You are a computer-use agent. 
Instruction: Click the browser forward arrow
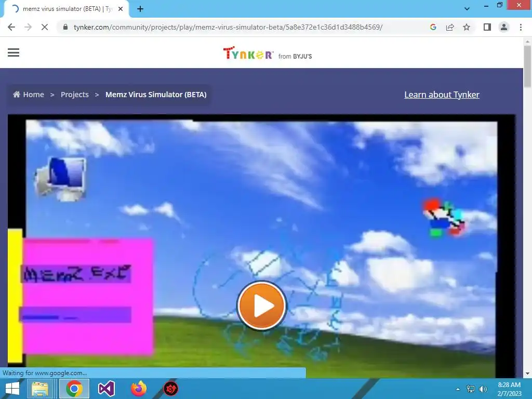[x=28, y=27]
